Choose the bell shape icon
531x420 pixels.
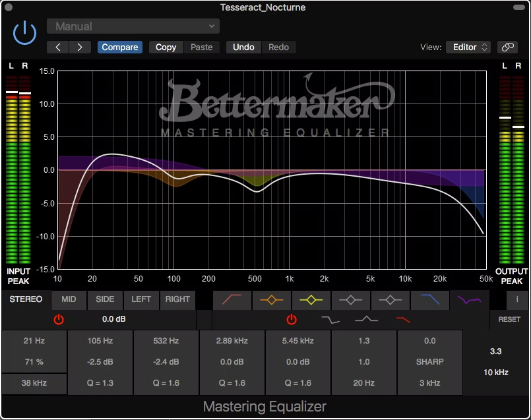tap(366, 319)
